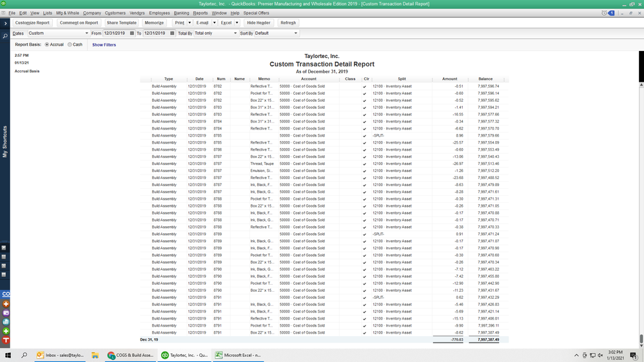Click the purple card sidebar icon
Image resolution: width=644 pixels, height=362 pixels.
click(x=6, y=313)
